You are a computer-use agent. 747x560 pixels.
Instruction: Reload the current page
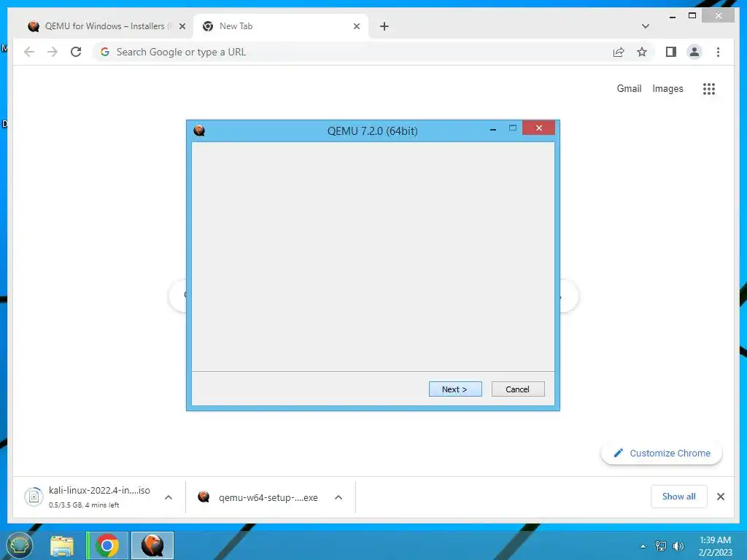(76, 52)
